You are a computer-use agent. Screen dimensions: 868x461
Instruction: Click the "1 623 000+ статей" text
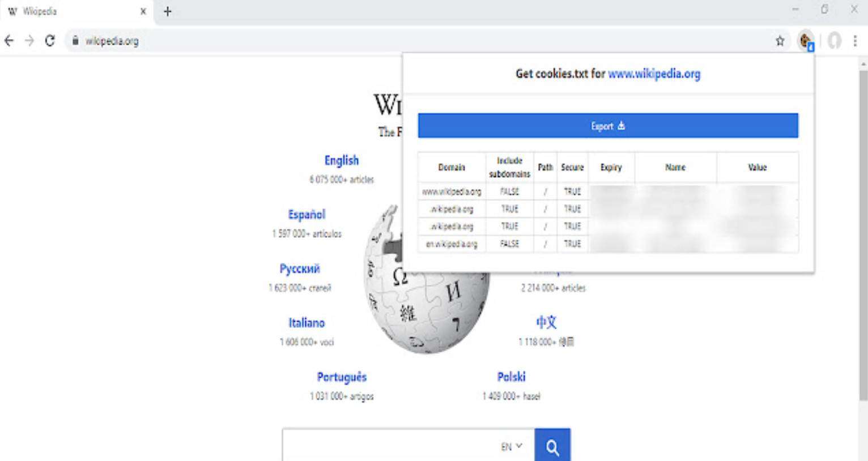(300, 288)
